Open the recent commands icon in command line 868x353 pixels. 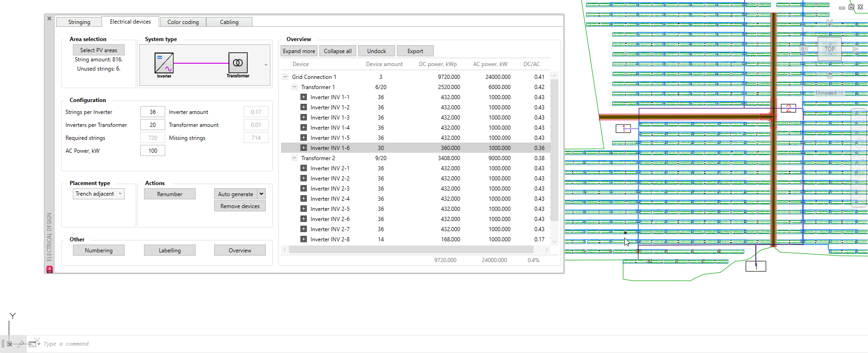34,344
